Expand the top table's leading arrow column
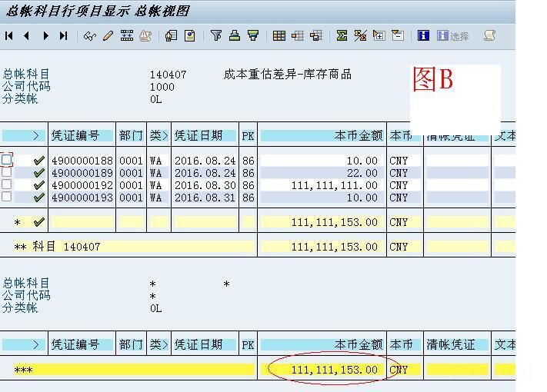The image size is (547, 392). [23, 135]
